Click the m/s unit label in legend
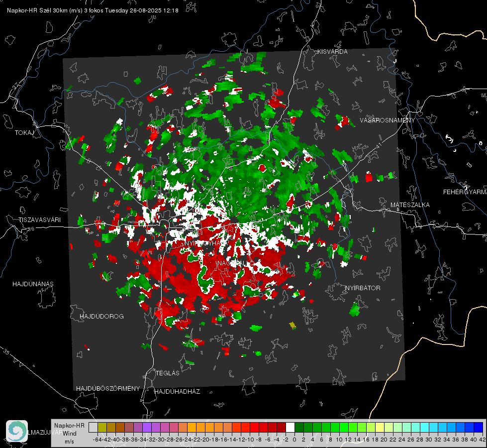The height and width of the screenshot is (448, 487). click(x=69, y=442)
